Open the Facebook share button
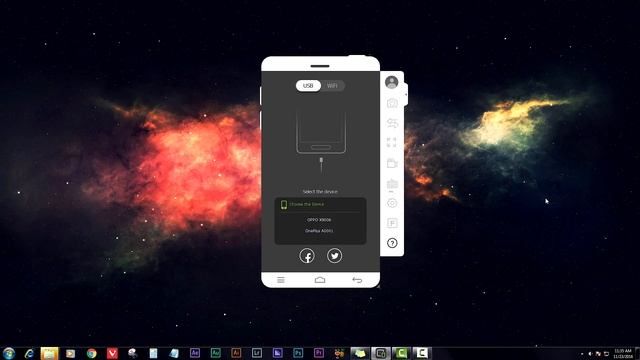Viewport: 640px width, 360px height. (x=307, y=256)
